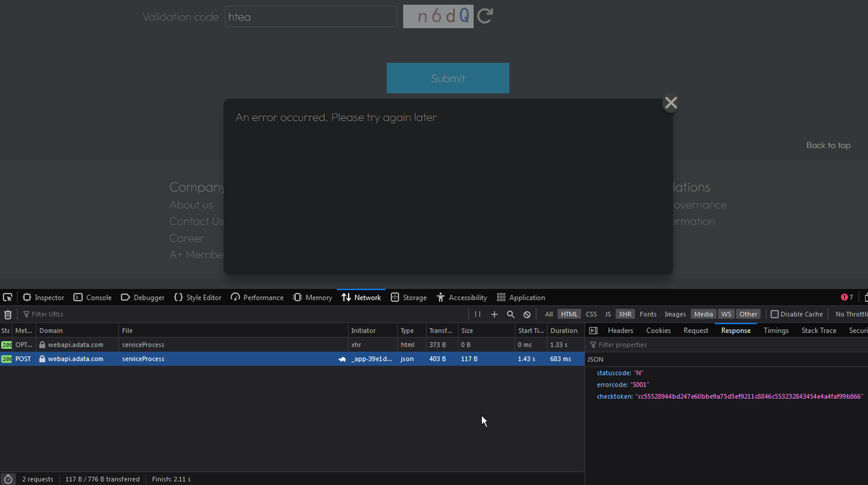Image resolution: width=868 pixels, height=485 pixels.
Task: Open the request blocking panel
Action: [x=527, y=314]
